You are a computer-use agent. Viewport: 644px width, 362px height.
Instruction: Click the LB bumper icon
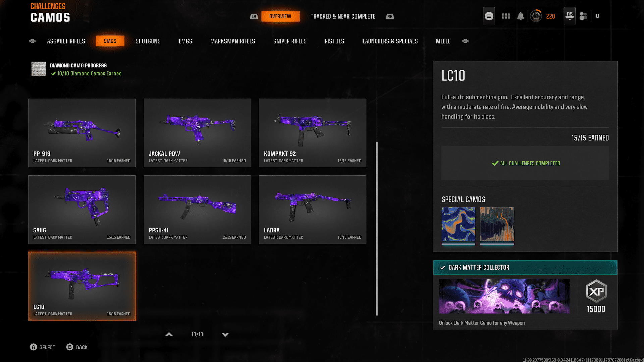click(254, 16)
